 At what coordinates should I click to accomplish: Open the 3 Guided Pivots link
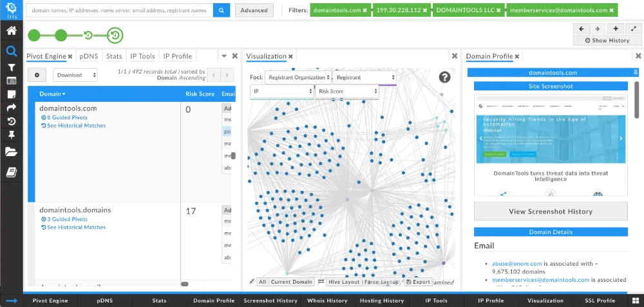(64, 219)
